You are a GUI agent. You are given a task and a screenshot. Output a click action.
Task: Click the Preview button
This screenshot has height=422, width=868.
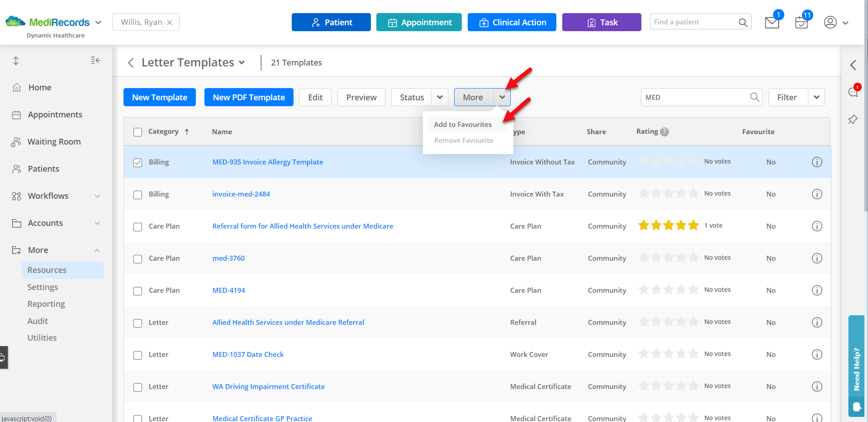[x=361, y=97]
